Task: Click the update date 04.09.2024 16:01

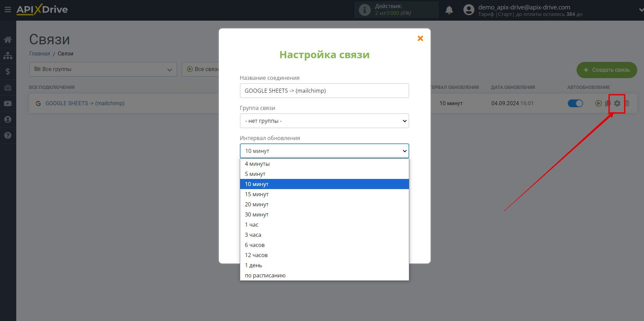Action: 513,103
